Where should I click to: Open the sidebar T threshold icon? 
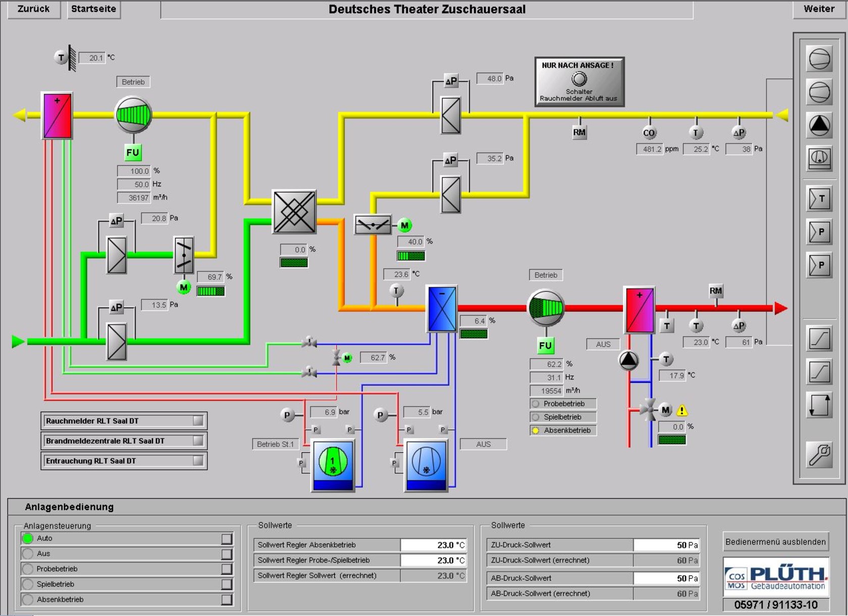[819, 198]
